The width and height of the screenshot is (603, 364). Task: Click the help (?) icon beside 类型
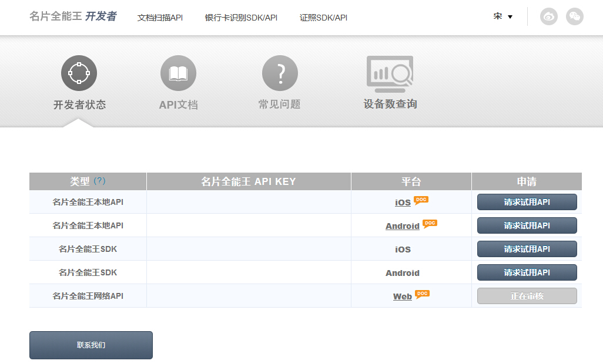(100, 181)
